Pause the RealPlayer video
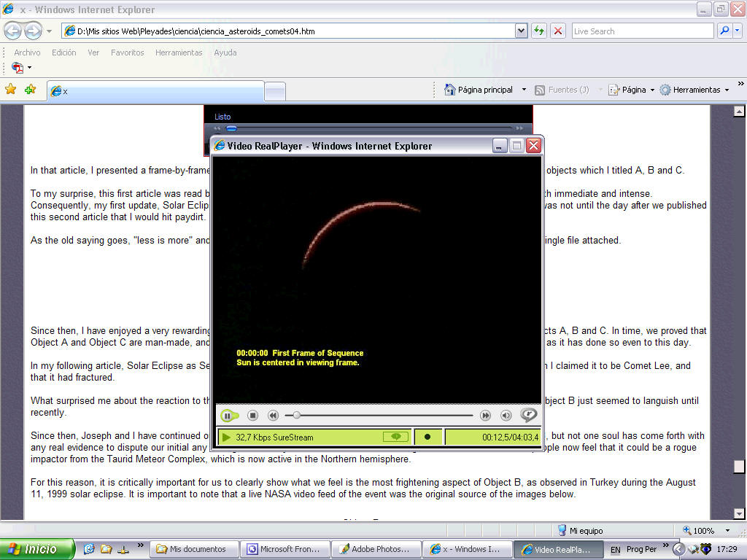 [227, 416]
